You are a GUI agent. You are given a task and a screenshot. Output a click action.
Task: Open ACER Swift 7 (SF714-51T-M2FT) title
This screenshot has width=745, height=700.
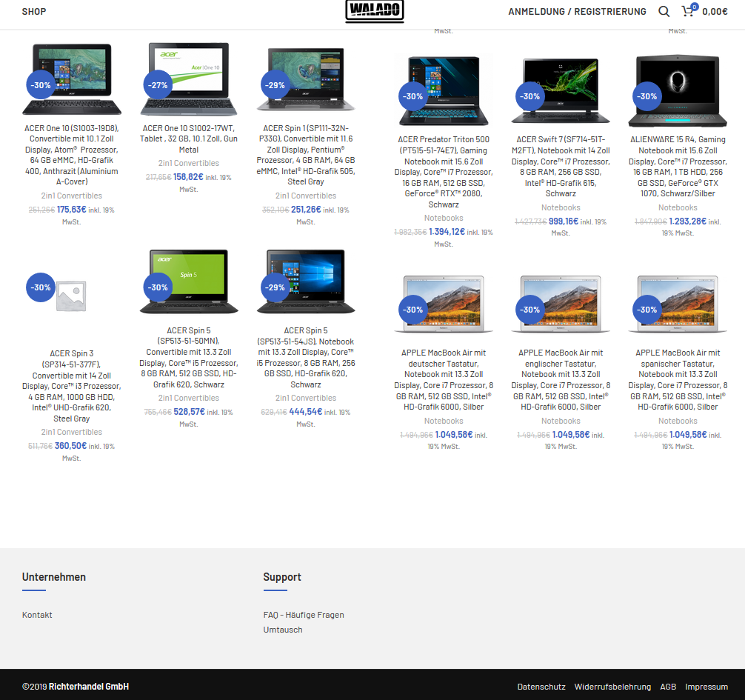click(561, 167)
